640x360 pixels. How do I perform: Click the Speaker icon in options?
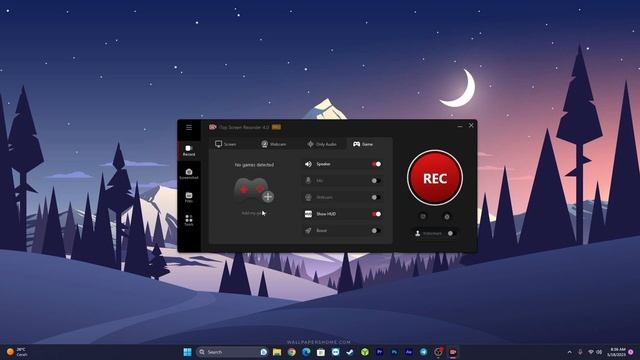(308, 164)
